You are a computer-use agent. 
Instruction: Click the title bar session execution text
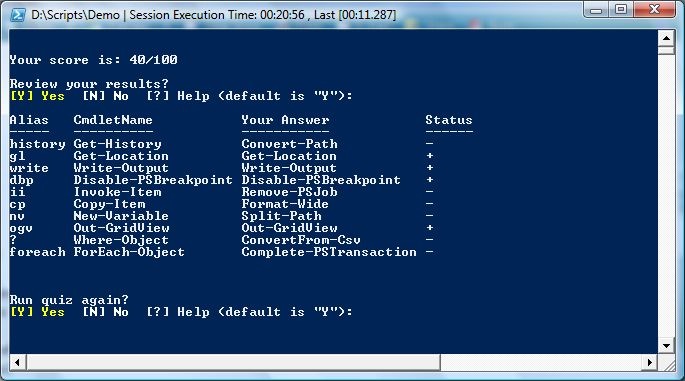[x=263, y=15]
